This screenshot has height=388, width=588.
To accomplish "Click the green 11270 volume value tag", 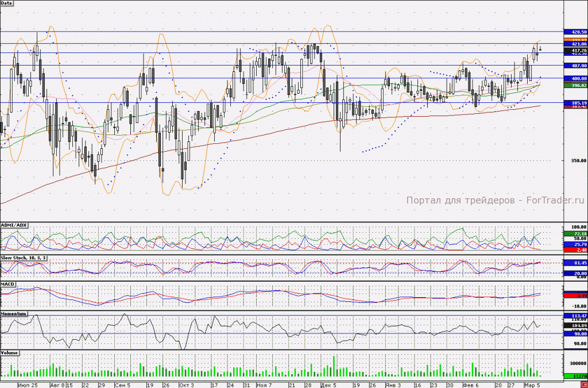I will click(575, 376).
